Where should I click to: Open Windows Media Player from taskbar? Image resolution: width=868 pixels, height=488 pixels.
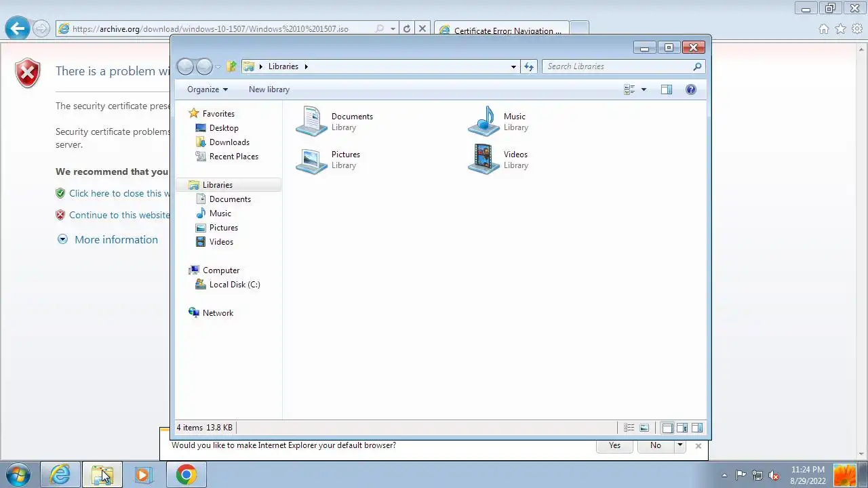click(144, 474)
